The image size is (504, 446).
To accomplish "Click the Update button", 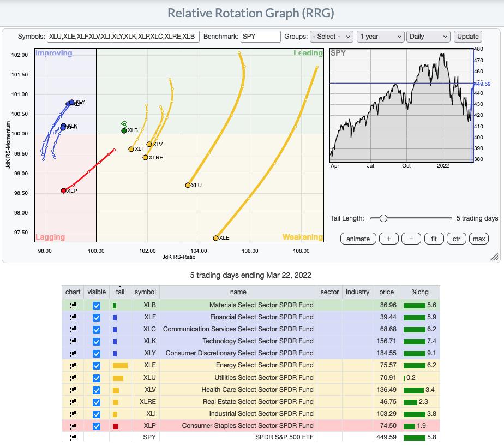I will coord(467,37).
